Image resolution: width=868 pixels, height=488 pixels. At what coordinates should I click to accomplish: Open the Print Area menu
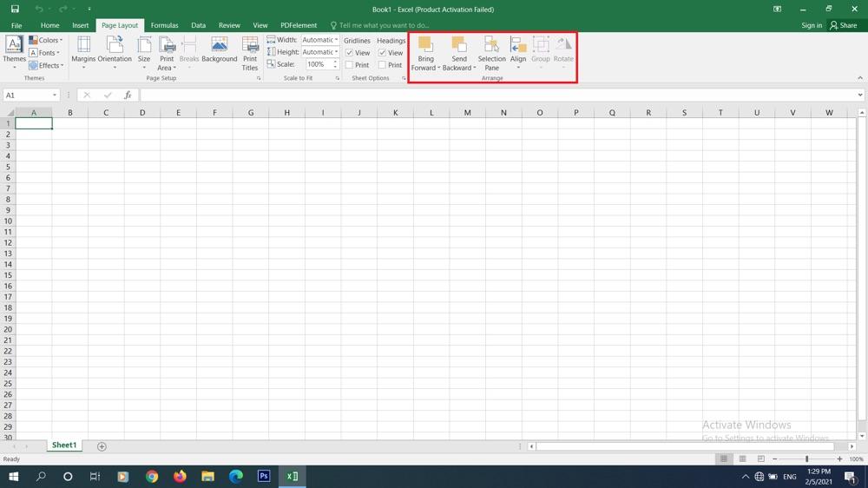click(167, 53)
